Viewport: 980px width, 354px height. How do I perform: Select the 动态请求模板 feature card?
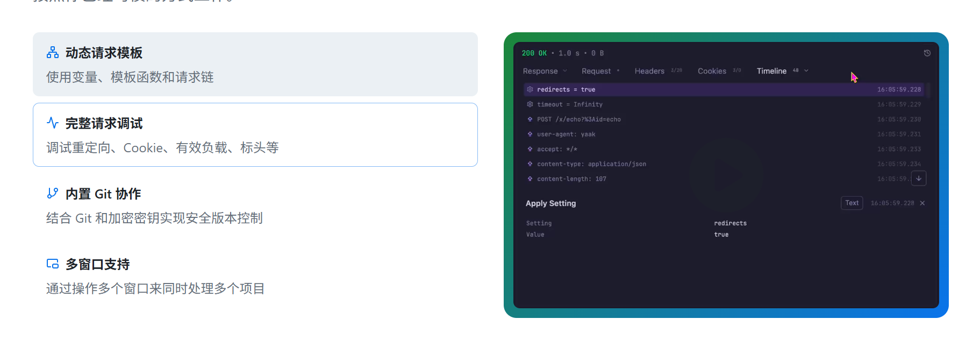point(255,65)
